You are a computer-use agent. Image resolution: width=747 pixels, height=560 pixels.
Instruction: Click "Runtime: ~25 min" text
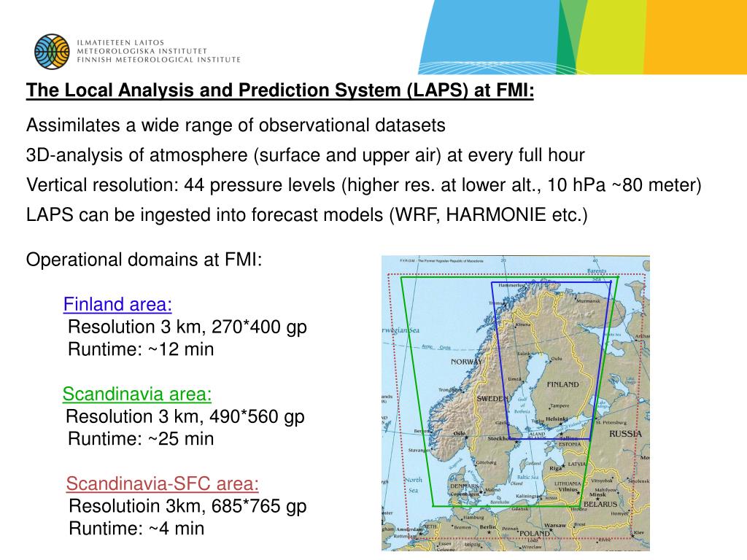click(x=141, y=438)
